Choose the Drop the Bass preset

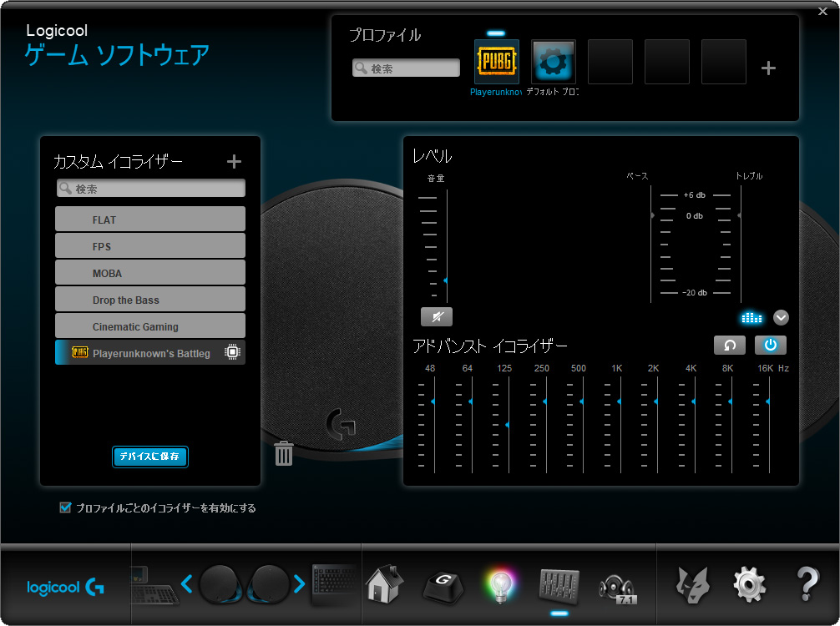pos(150,300)
